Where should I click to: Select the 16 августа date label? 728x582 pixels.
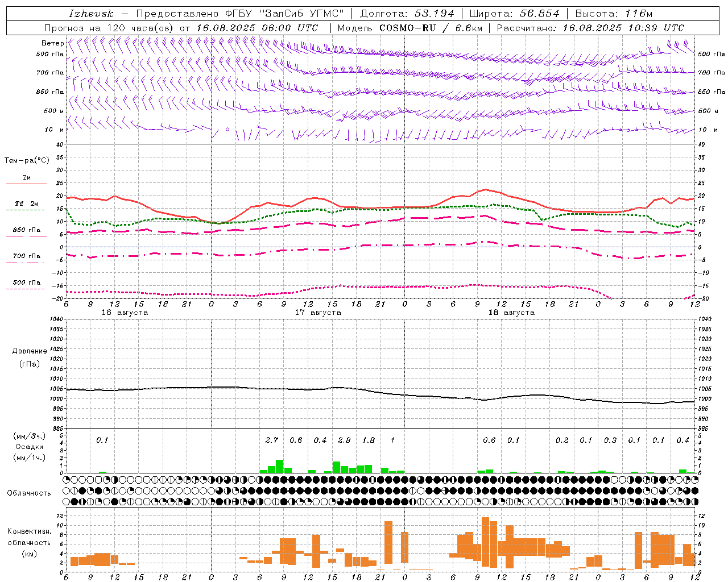pos(125,313)
